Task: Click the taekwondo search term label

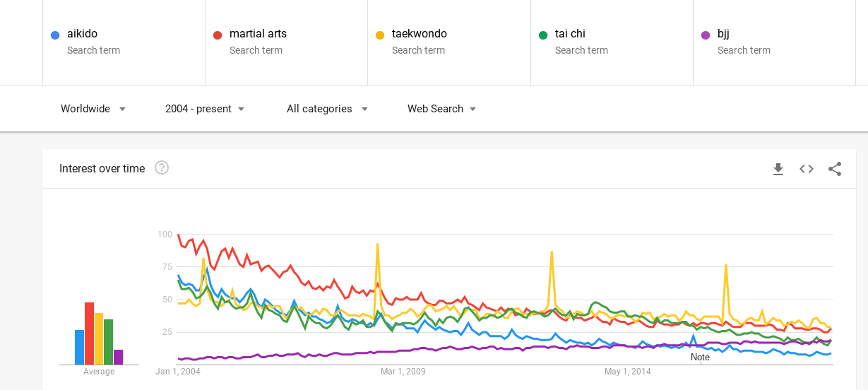Action: [419, 34]
